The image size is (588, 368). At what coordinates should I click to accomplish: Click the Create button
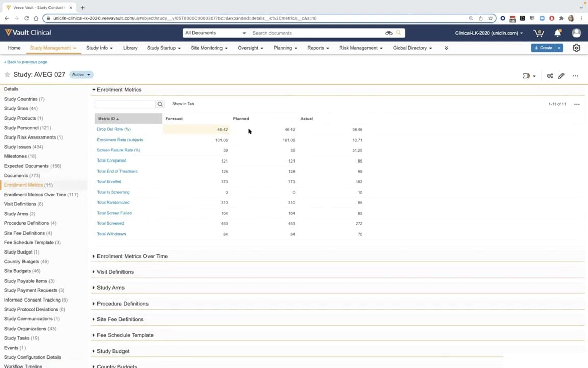(543, 48)
